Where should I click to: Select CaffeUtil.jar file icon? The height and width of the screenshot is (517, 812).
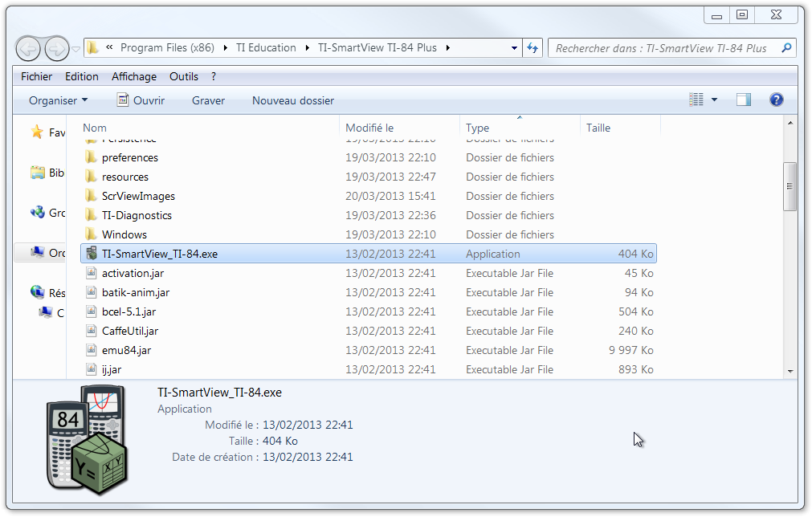pos(91,330)
